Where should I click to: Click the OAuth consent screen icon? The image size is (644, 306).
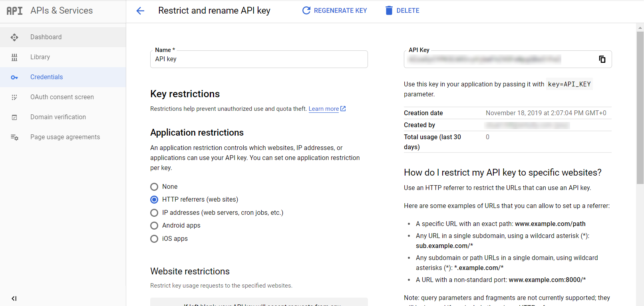point(14,97)
